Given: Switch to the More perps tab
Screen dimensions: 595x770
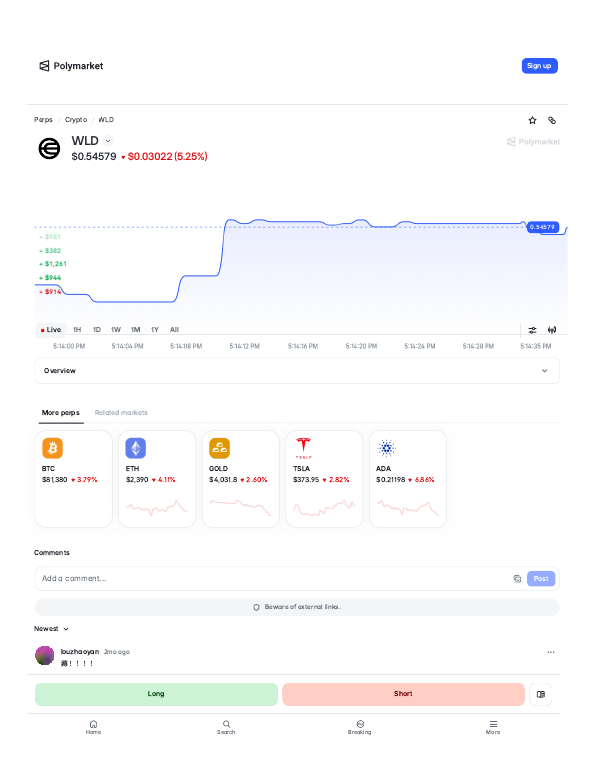Looking at the screenshot, I should click(x=60, y=412).
